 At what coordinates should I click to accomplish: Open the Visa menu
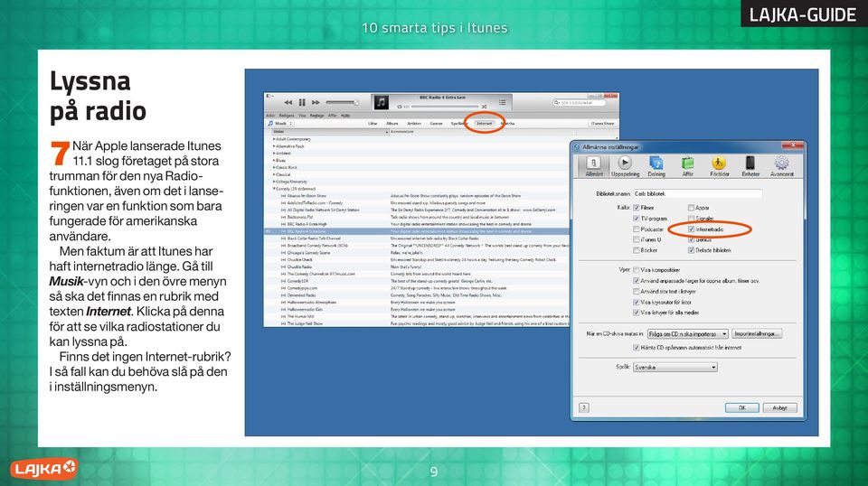tap(302, 116)
